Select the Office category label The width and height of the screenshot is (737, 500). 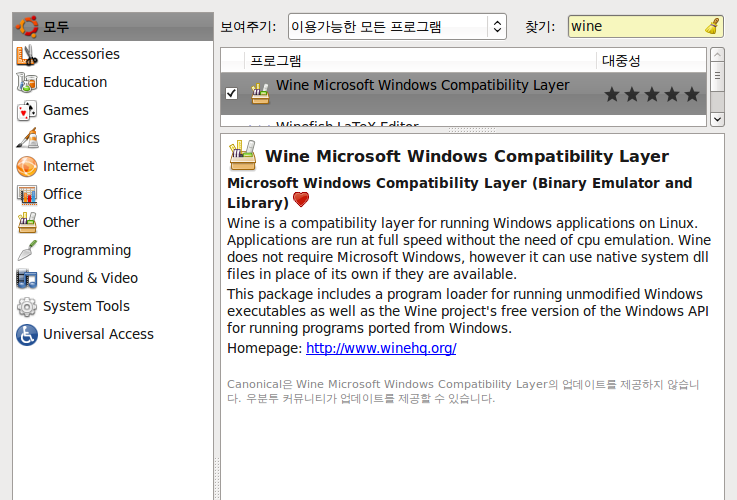63,194
